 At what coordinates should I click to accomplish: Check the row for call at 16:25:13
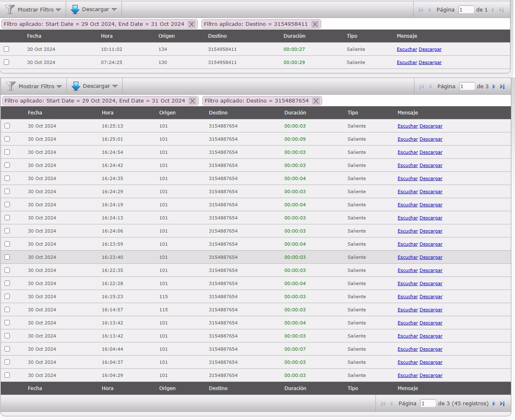pos(7,126)
